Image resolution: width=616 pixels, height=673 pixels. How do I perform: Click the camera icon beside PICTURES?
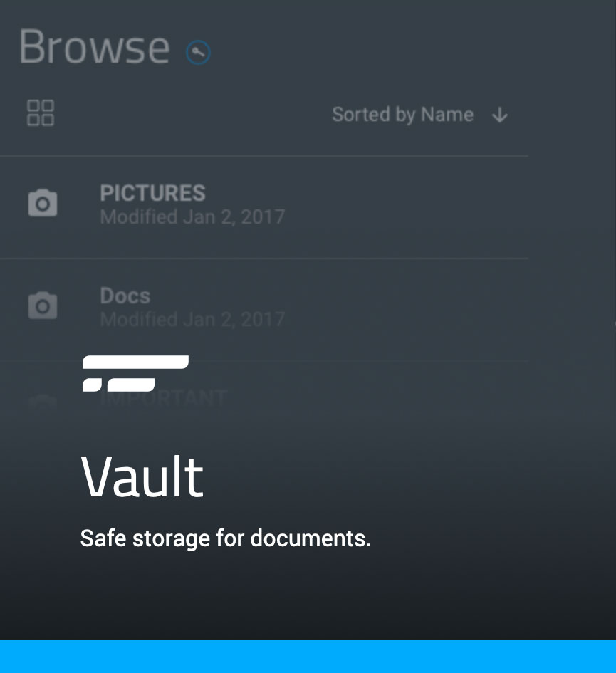click(x=43, y=203)
